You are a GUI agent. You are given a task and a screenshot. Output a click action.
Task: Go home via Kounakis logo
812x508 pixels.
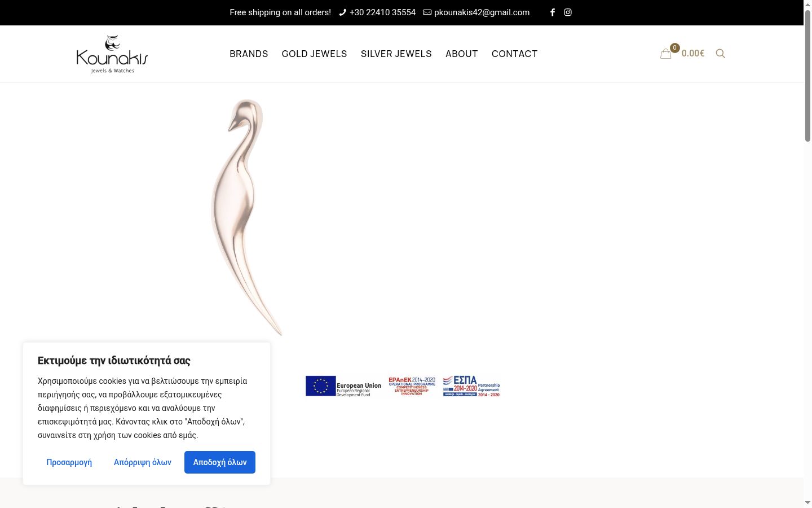point(112,54)
